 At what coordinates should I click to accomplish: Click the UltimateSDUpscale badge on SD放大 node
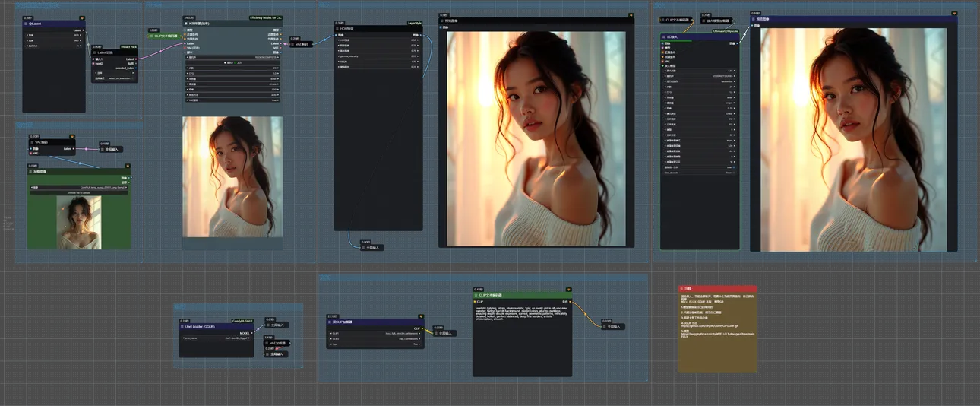click(x=726, y=31)
